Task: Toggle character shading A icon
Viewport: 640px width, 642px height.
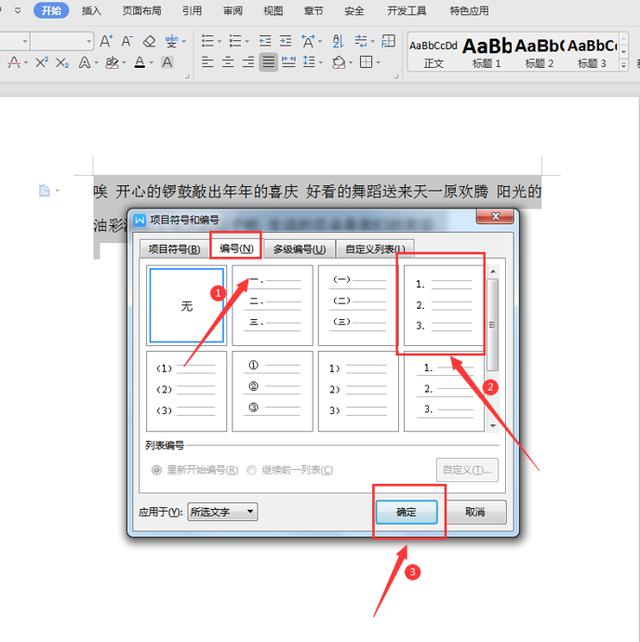Action: coord(167,63)
